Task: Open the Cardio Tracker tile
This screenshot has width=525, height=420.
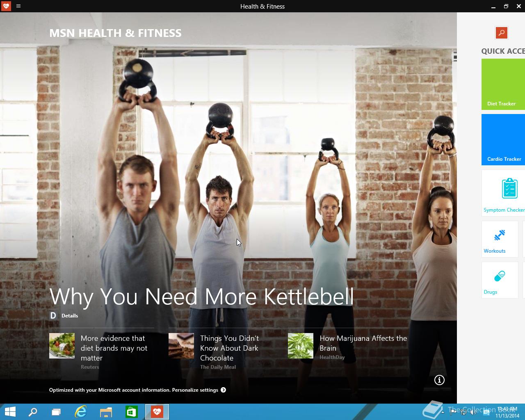Action: pyautogui.click(x=503, y=139)
